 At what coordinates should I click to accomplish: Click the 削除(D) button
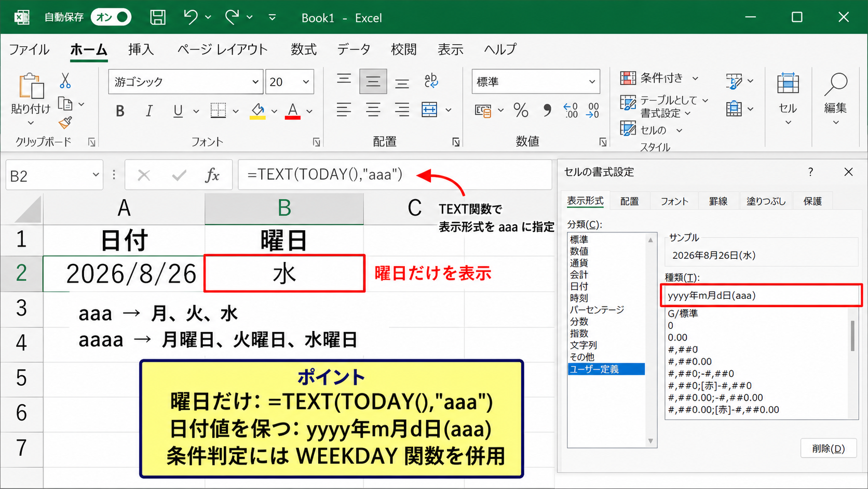[829, 448]
